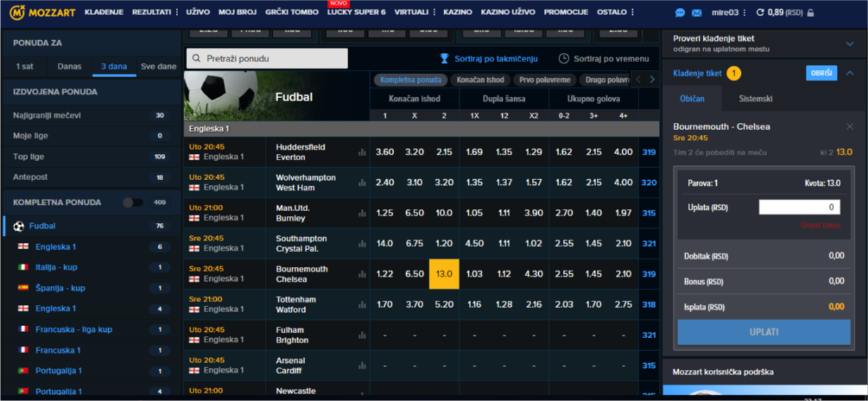868x401 pixels.
Task: Go to Uživo live betting
Action: click(x=198, y=13)
